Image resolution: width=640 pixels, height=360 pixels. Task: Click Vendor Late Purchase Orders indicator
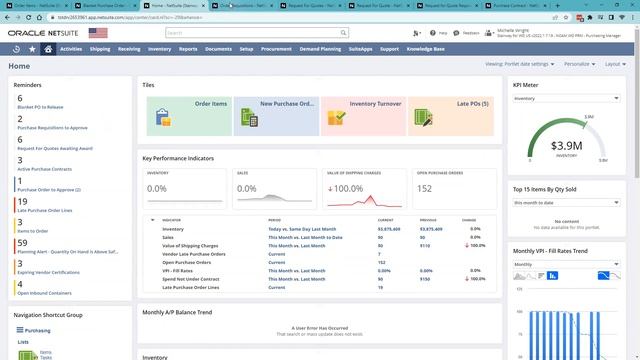tap(193, 254)
